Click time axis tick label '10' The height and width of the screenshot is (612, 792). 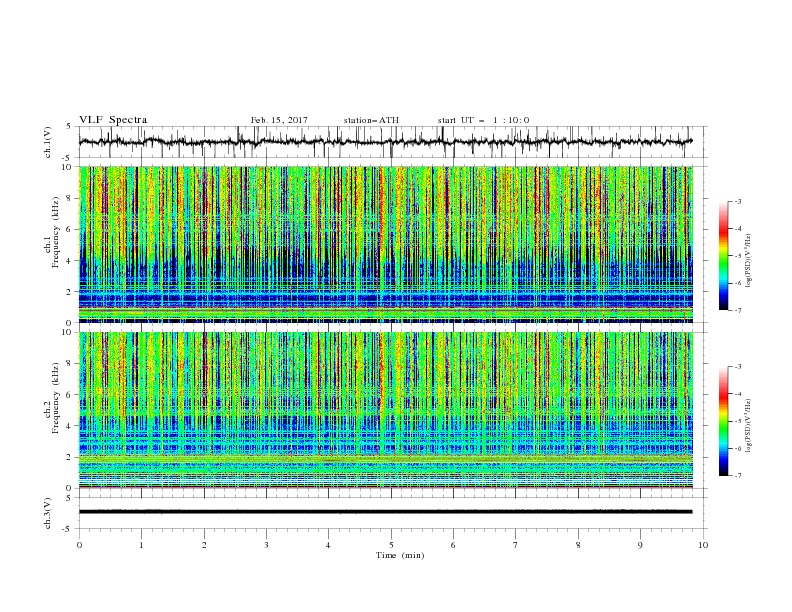(703, 545)
